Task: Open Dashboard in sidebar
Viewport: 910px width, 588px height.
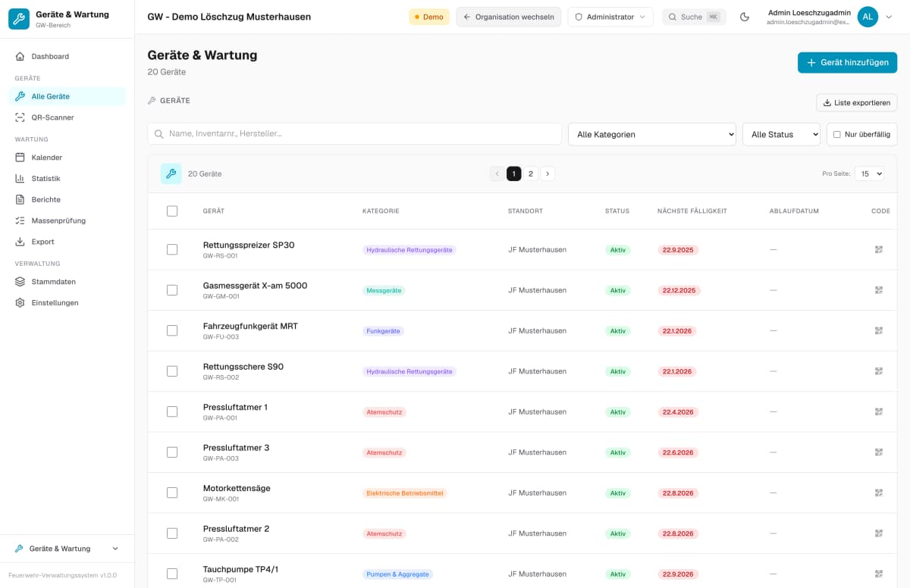Action: tap(67, 56)
